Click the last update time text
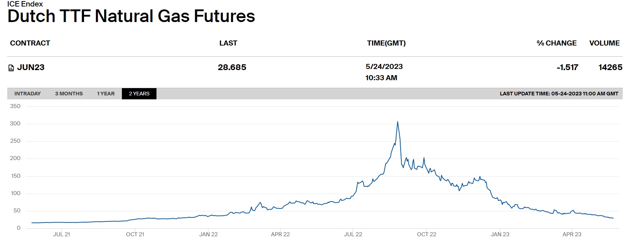 point(559,94)
